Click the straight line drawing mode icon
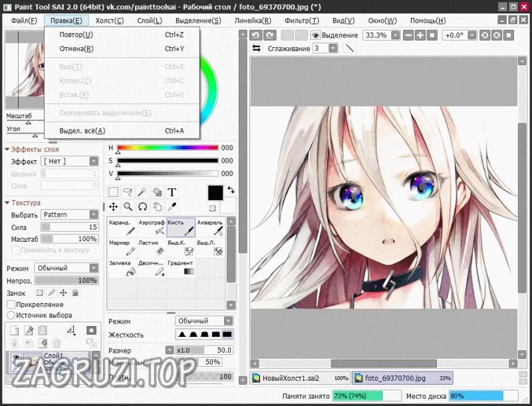This screenshot has height=406, width=532. pyautogui.click(x=350, y=49)
